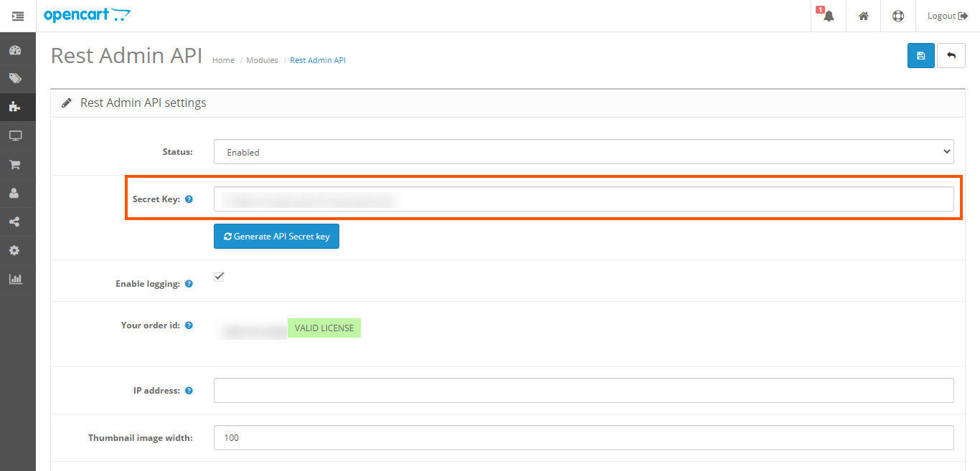Click the Thumbnail image width: label
980x471 pixels.
tap(141, 437)
